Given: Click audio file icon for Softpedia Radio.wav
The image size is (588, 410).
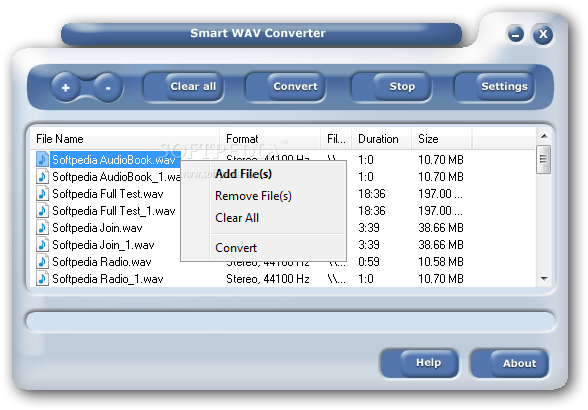Looking at the screenshot, I should click(42, 261).
